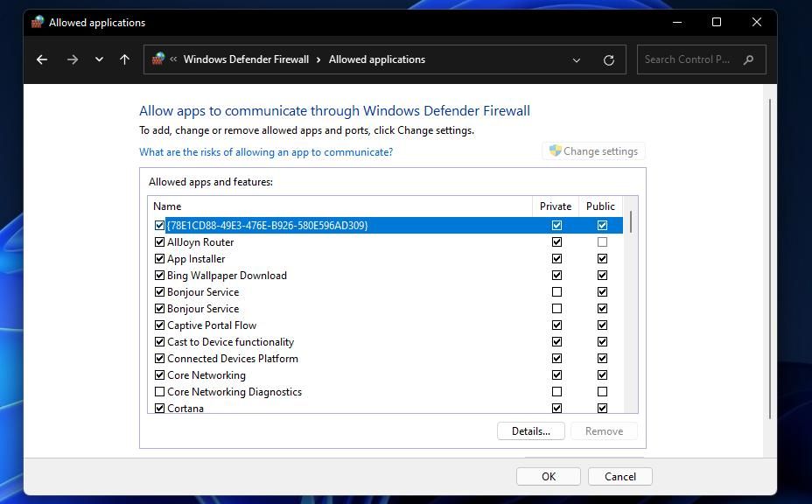Toggle Captive Portal Flow Private checkbox

(x=556, y=325)
